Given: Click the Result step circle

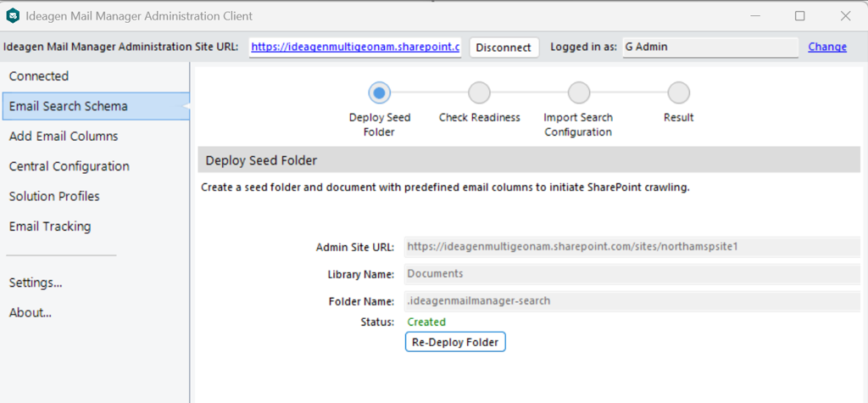Looking at the screenshot, I should 678,93.
